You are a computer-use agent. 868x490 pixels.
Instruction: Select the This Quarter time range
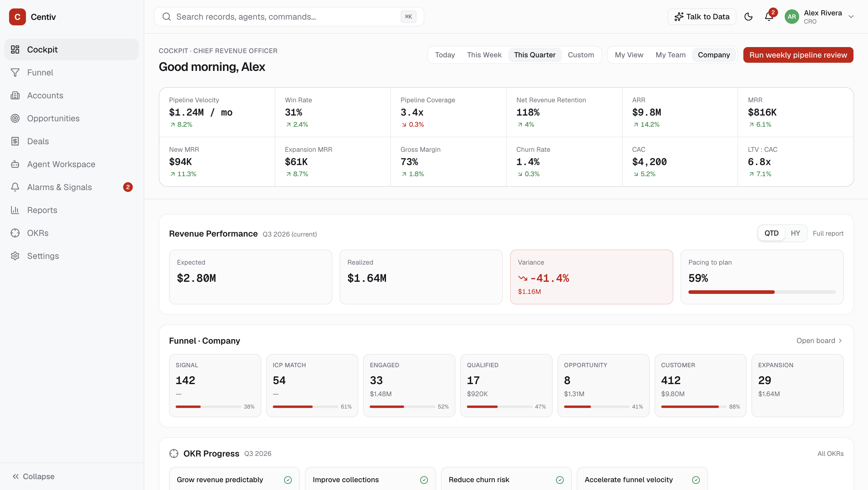tap(535, 55)
